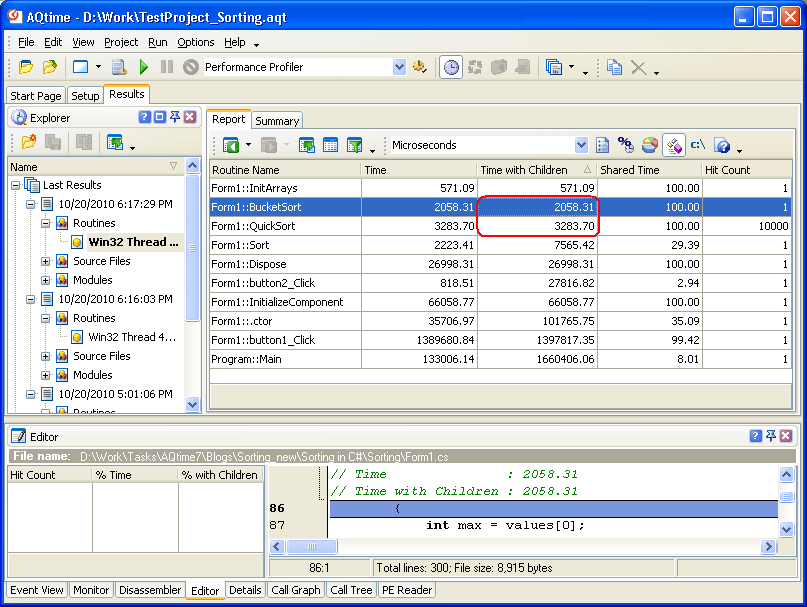
Task: Open the Disassembler tab
Action: 150,590
